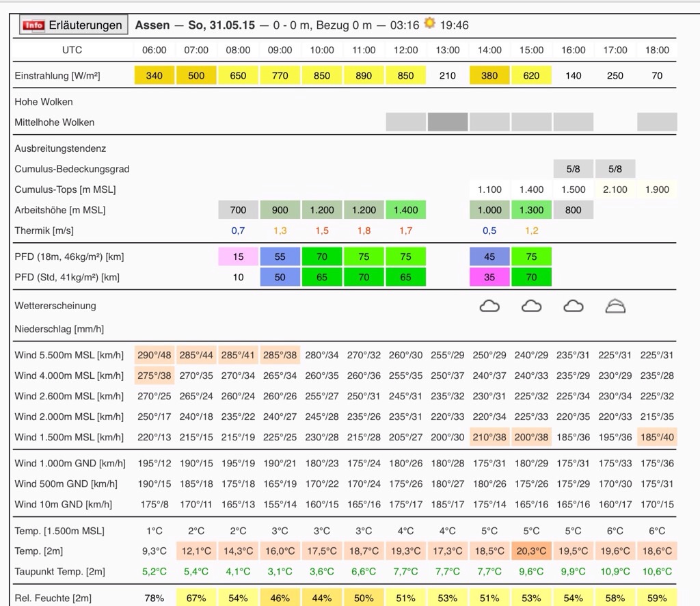Click Arbeitshöhe value 1.300
The width and height of the screenshot is (700, 606).
tap(531, 210)
